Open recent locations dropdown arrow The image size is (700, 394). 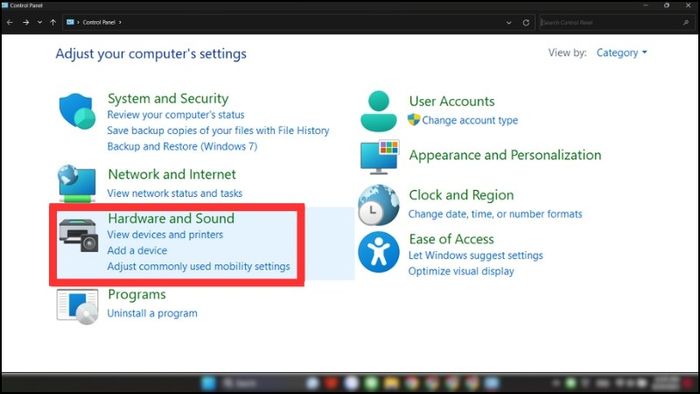(40, 22)
